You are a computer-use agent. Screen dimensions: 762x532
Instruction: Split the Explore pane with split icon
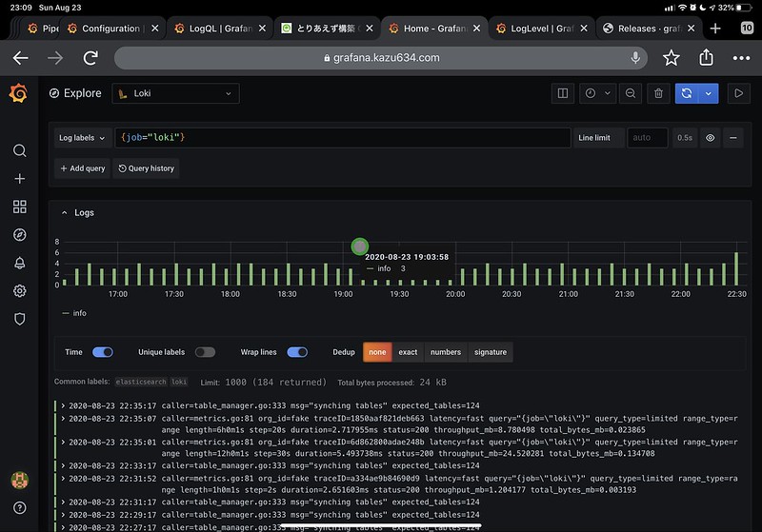click(562, 93)
